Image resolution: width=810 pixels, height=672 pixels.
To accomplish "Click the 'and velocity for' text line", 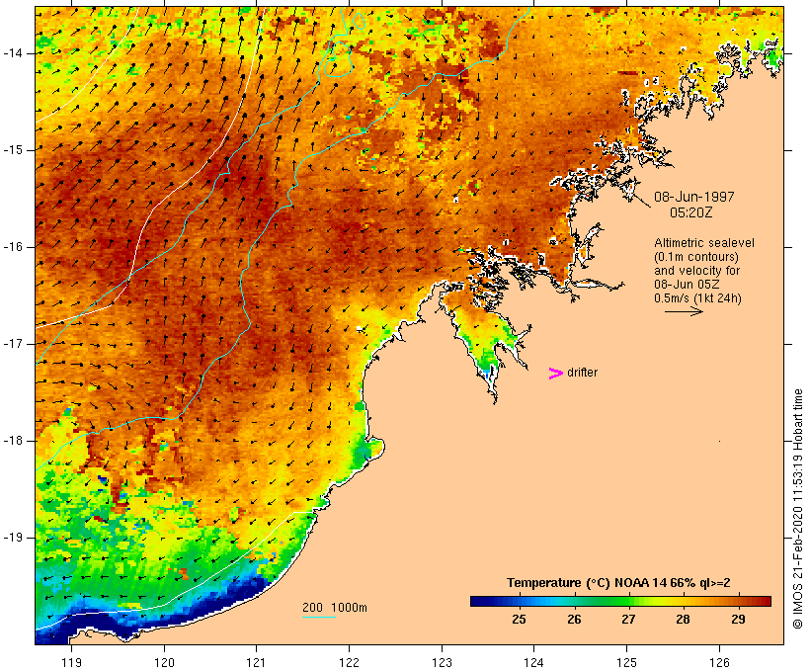I will tap(696, 271).
